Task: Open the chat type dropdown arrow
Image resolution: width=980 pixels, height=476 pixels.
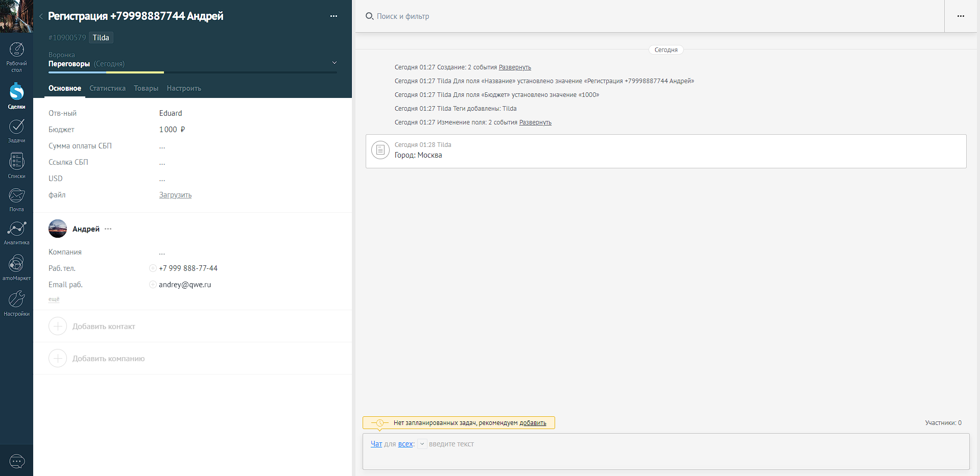Action: [x=422, y=444]
